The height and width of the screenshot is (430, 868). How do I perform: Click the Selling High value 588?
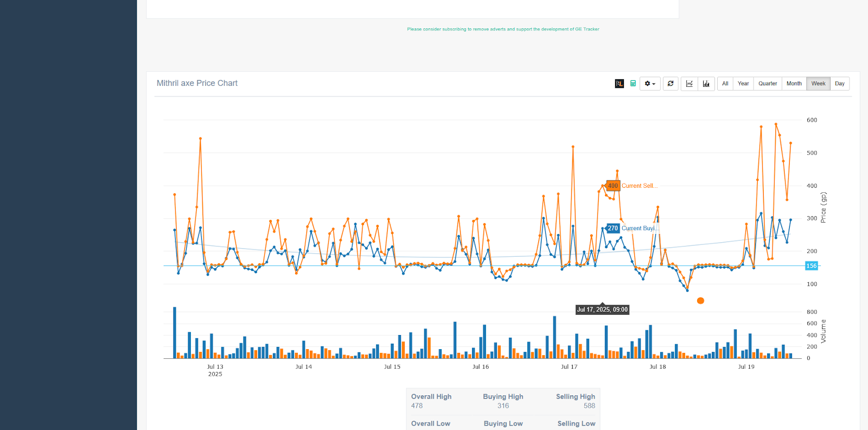[589, 406]
